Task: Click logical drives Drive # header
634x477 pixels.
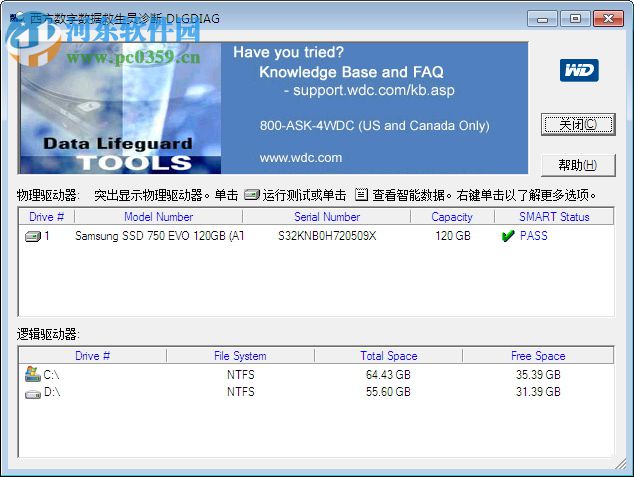Action: (x=93, y=356)
